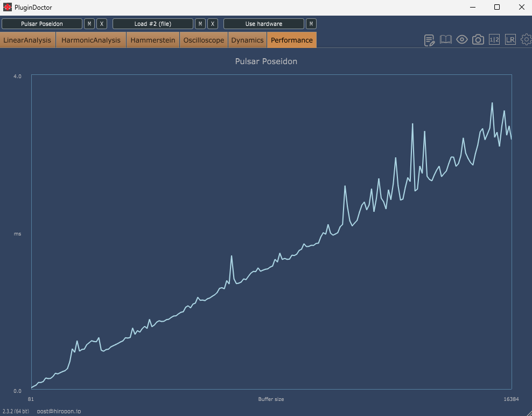532x416 pixels.
Task: Switch to the HarmonicAnalysis tab
Action: 91,40
